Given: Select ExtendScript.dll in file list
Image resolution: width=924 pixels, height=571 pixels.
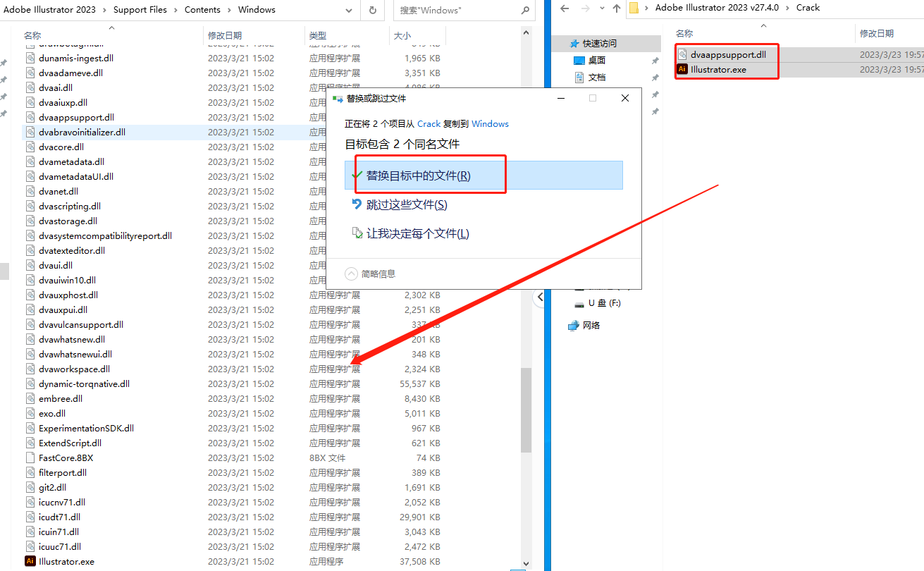Looking at the screenshot, I should pos(70,443).
